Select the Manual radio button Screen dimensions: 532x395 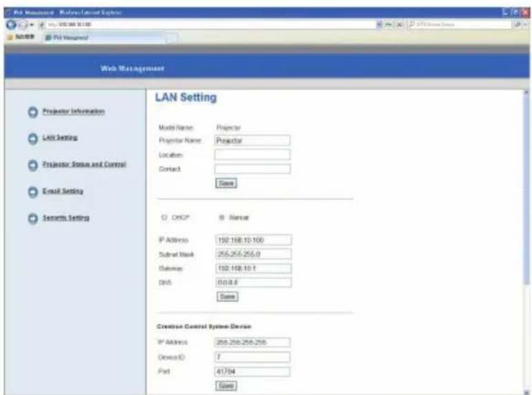click(x=221, y=217)
